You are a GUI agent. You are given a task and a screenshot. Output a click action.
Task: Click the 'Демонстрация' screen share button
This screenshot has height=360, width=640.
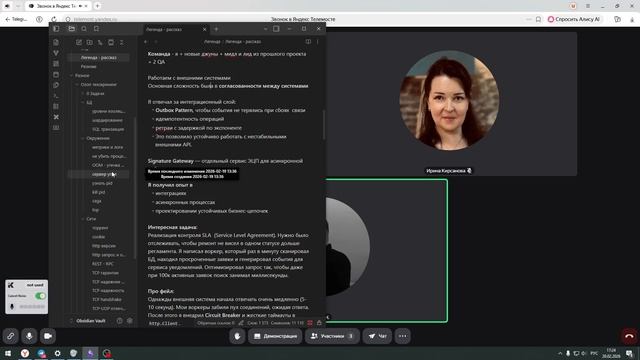click(x=275, y=336)
